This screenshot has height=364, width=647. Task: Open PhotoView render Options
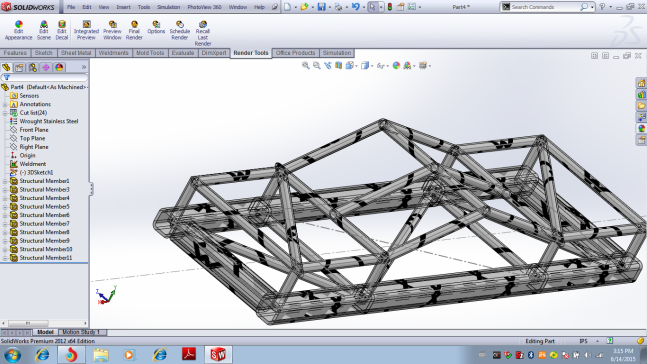click(156, 28)
